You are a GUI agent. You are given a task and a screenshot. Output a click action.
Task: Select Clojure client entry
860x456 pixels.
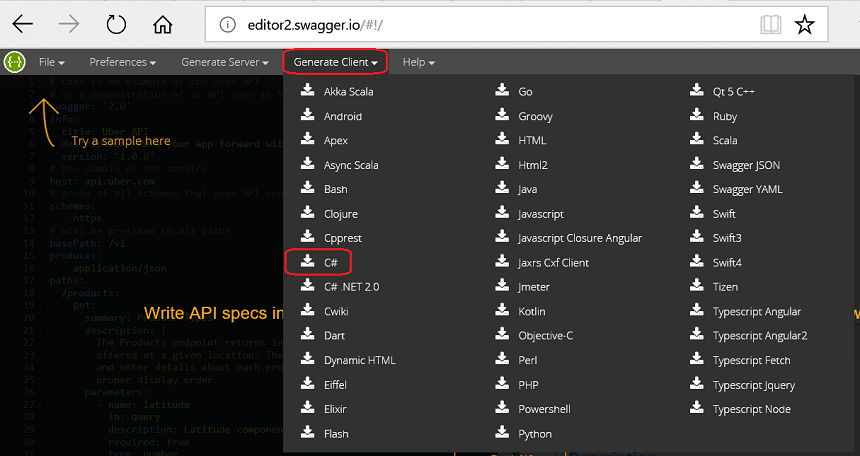pyautogui.click(x=341, y=214)
